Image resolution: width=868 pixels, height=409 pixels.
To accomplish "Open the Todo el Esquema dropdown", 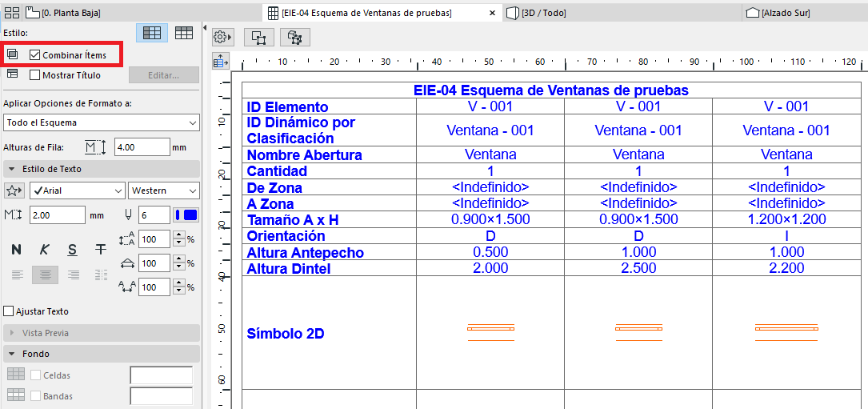I will click(101, 122).
